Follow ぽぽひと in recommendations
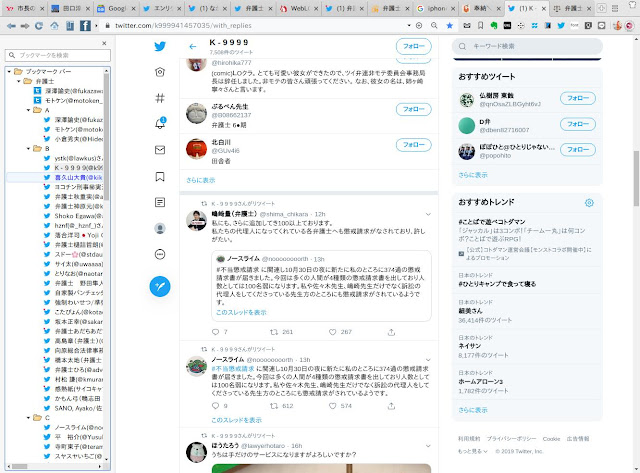This screenshot has width=640, height=473. tap(578, 150)
